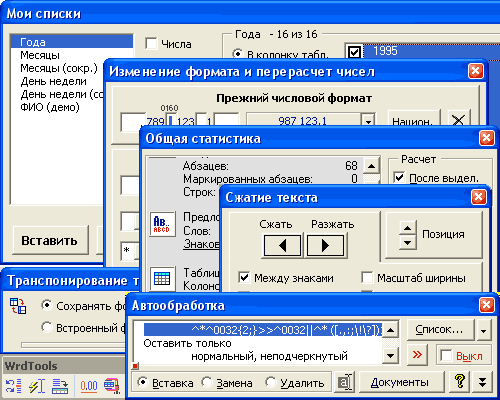Open the 0.00 number format tool
This screenshot has height=400, width=500.
89,386
